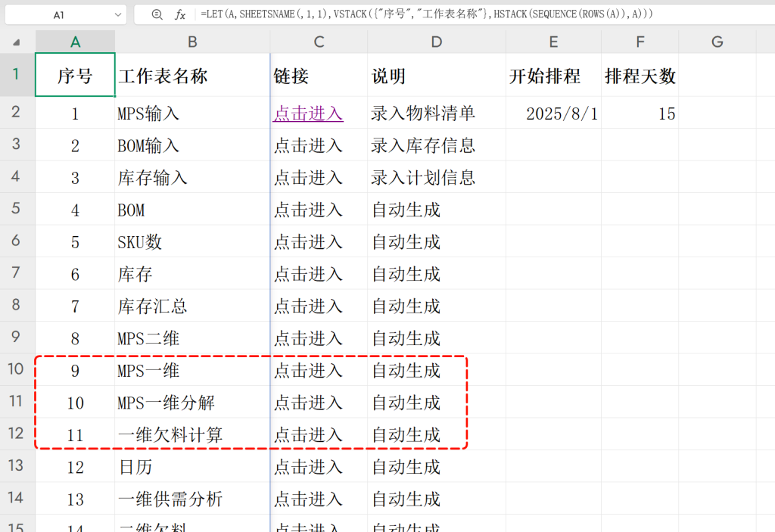Select row 13 header
775x532 pixels.
tap(17, 465)
